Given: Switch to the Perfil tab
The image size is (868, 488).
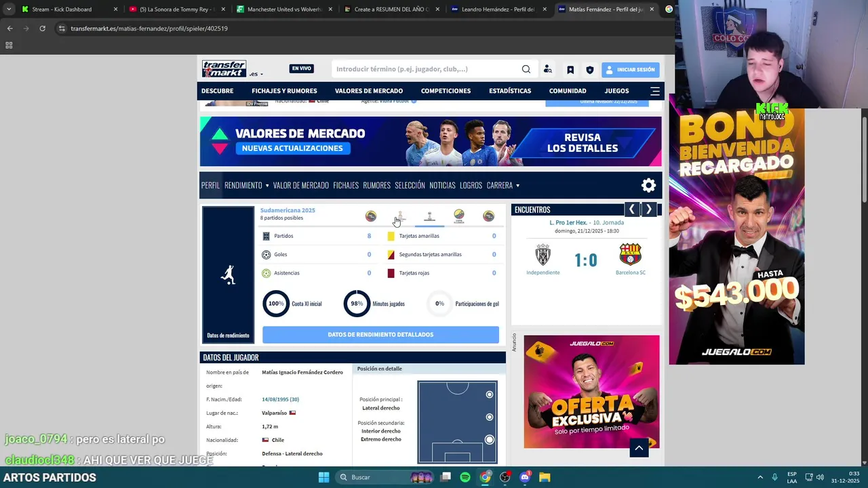Looking at the screenshot, I should [210, 185].
